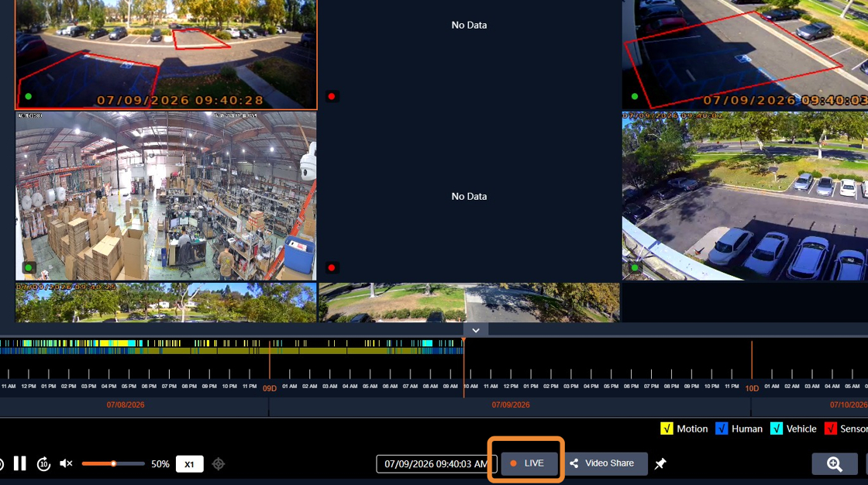Jump to the recorded event bar on timeline
The width and height of the screenshot is (868, 485).
point(232,347)
